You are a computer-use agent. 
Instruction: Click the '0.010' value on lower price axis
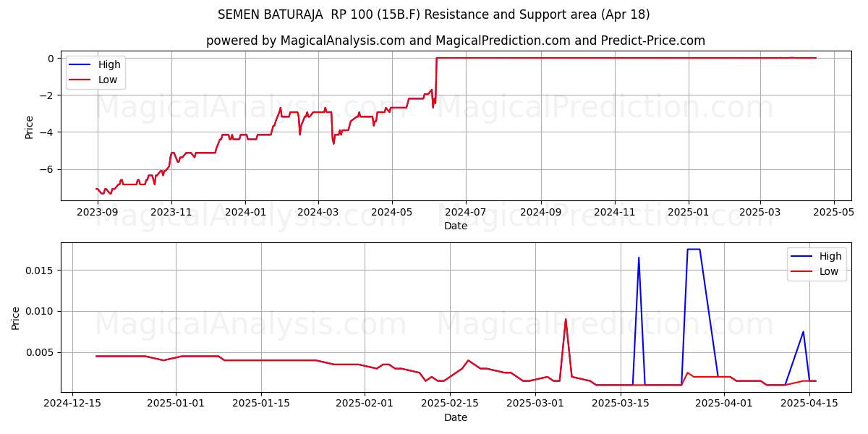41,311
